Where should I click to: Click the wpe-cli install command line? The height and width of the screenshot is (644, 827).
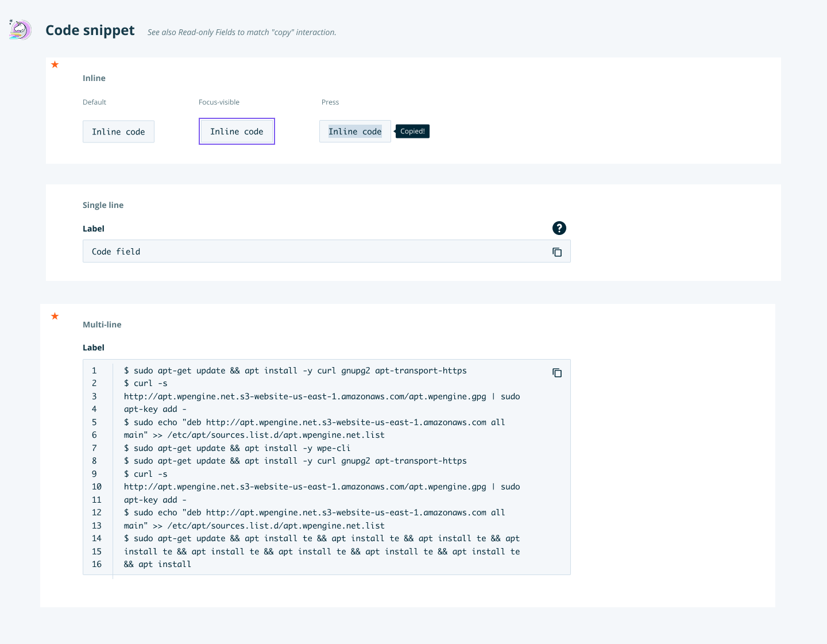[x=237, y=448]
